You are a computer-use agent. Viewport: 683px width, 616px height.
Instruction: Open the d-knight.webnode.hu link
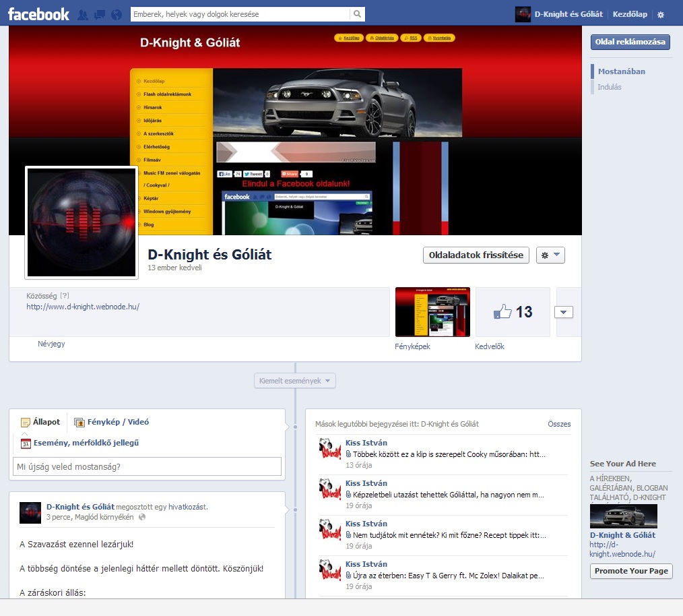pos(83,307)
